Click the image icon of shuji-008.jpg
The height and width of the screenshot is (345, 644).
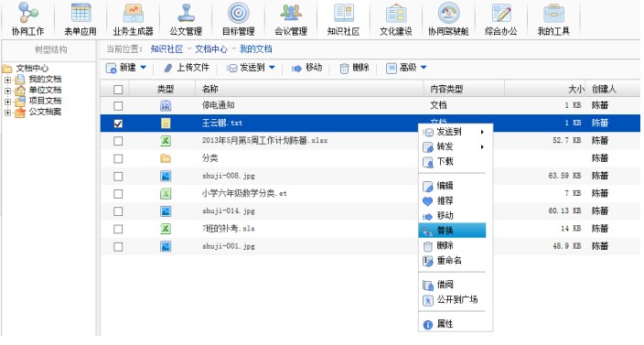166,177
